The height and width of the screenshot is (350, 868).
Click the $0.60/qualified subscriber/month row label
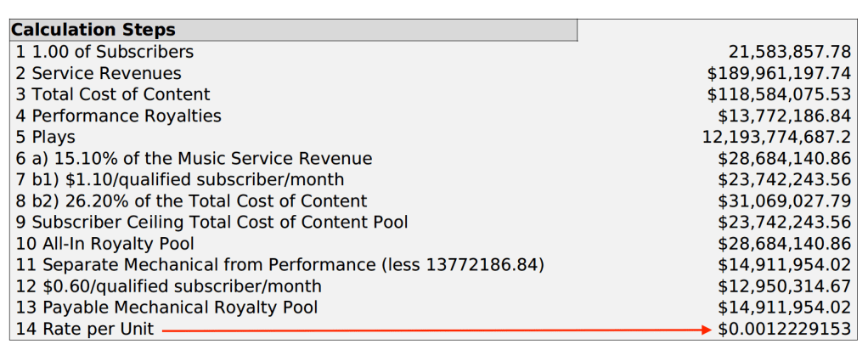169,286
